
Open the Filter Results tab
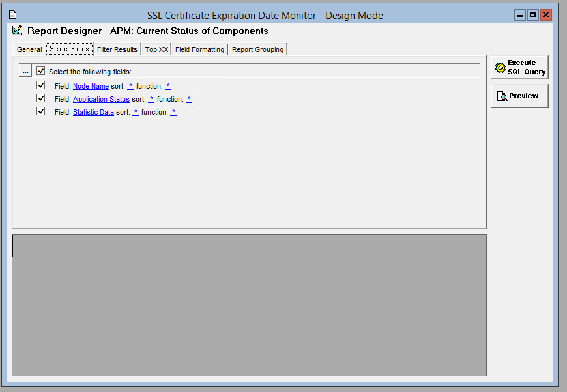pyautogui.click(x=117, y=49)
